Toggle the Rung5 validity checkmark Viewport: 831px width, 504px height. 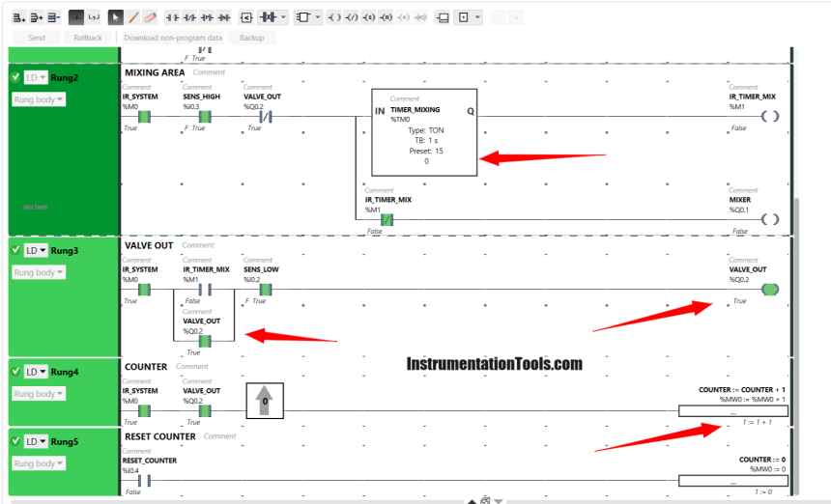tap(15, 441)
